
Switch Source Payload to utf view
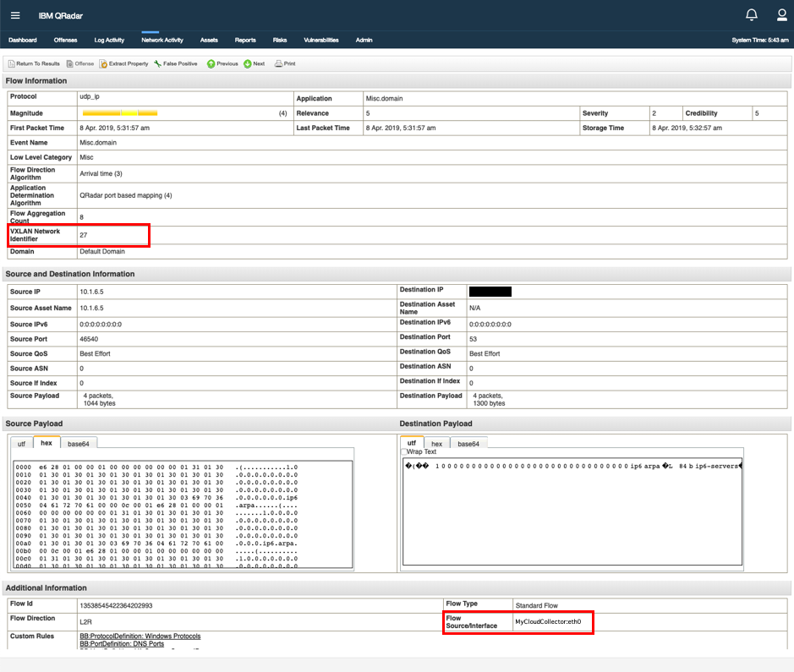click(x=21, y=444)
